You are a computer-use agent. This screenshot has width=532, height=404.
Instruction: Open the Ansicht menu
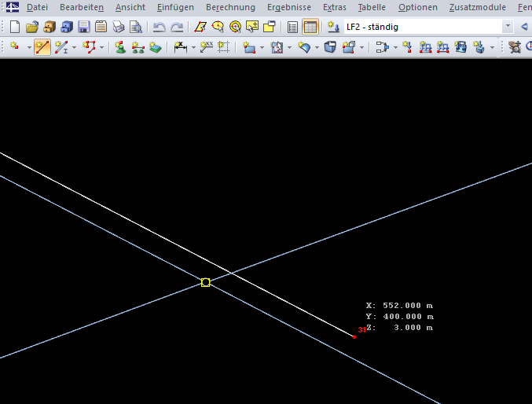coord(130,7)
